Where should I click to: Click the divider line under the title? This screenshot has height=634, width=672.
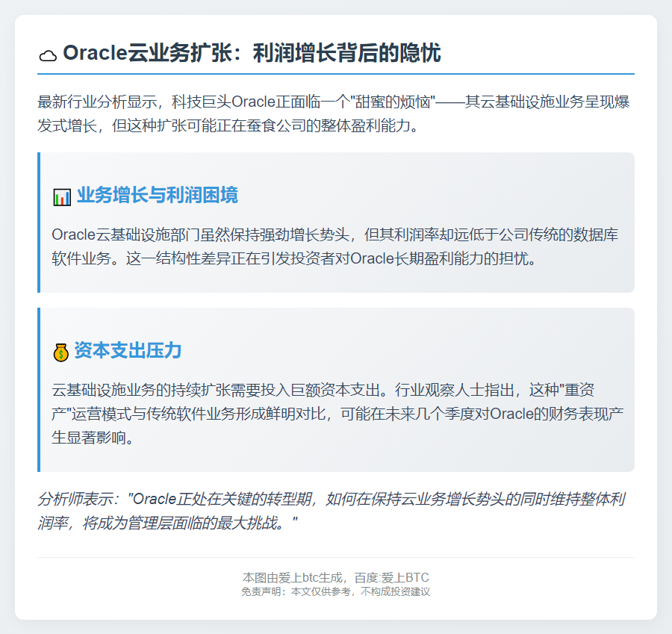pos(335,74)
